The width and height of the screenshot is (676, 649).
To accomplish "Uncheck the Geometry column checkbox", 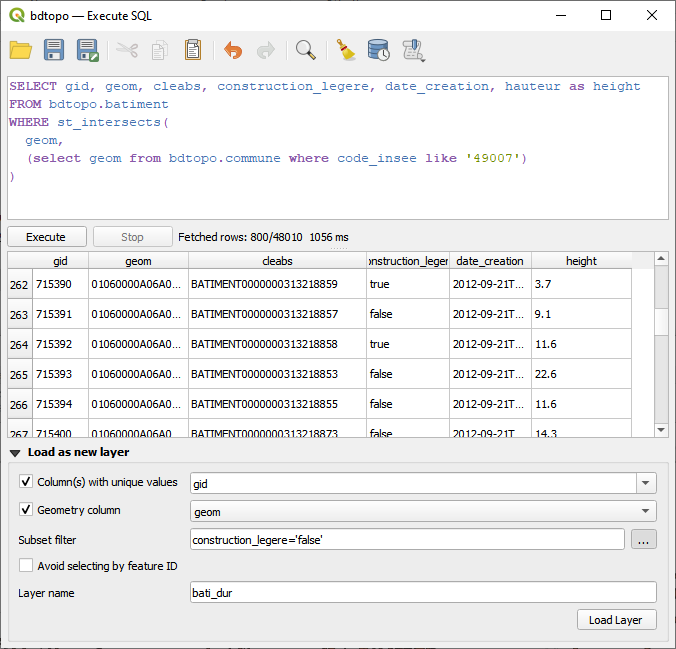I will tap(27, 510).
